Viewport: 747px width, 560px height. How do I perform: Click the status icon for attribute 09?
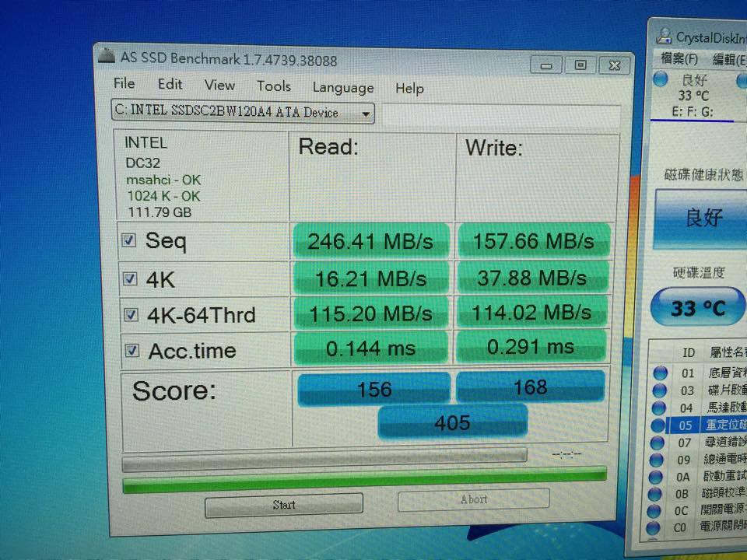[656, 460]
